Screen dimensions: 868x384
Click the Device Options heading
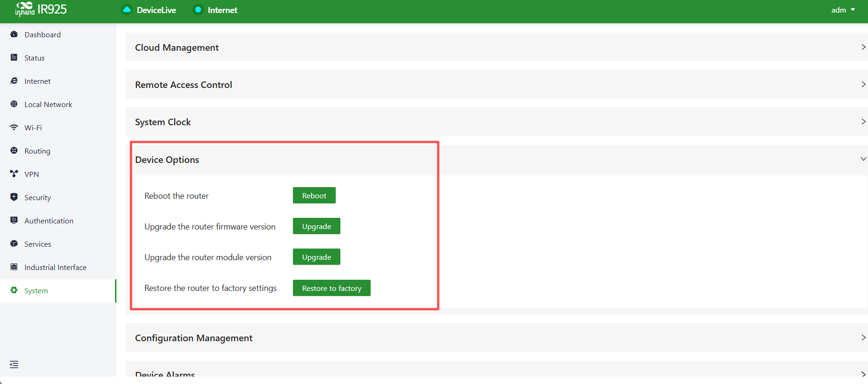167,160
